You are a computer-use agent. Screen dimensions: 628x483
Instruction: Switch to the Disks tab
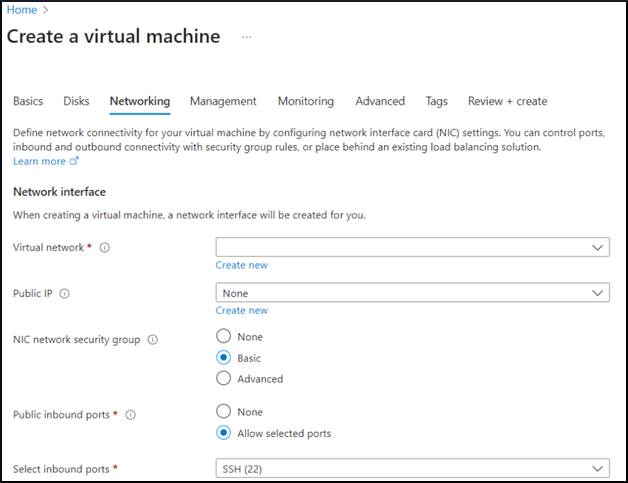tap(76, 101)
